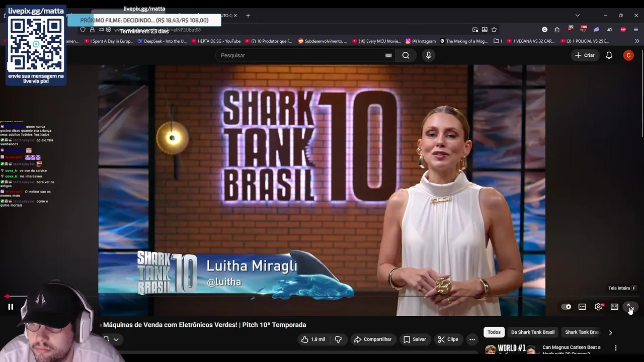Save the video with the Salvar button
644x362 pixels.
415,339
